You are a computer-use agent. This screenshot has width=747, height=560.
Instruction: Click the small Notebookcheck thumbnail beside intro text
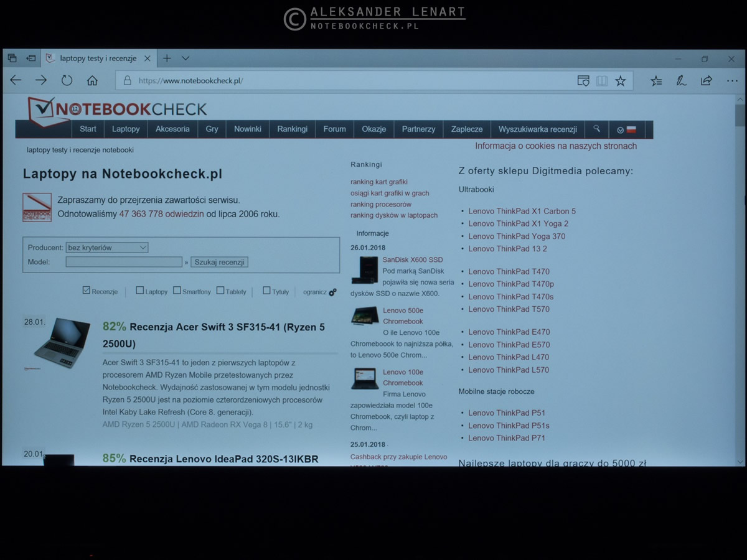pyautogui.click(x=37, y=207)
